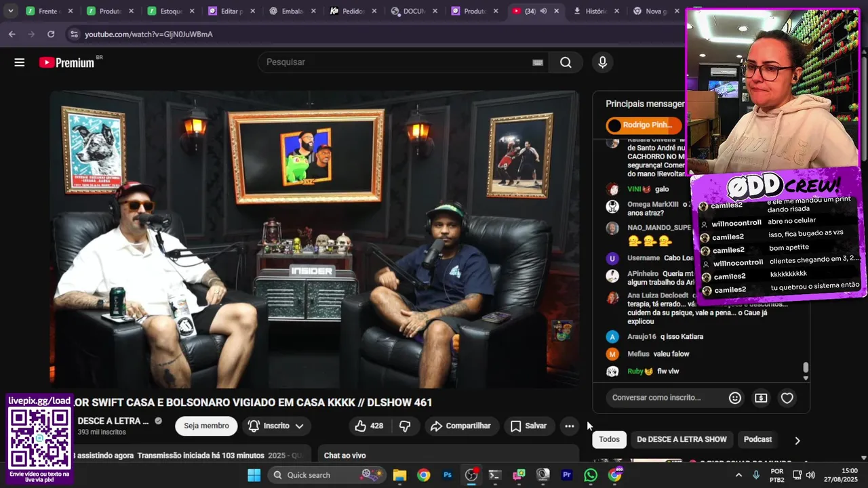This screenshot has height=488, width=868.
Task: Click the search magnifier button
Action: coord(566,62)
